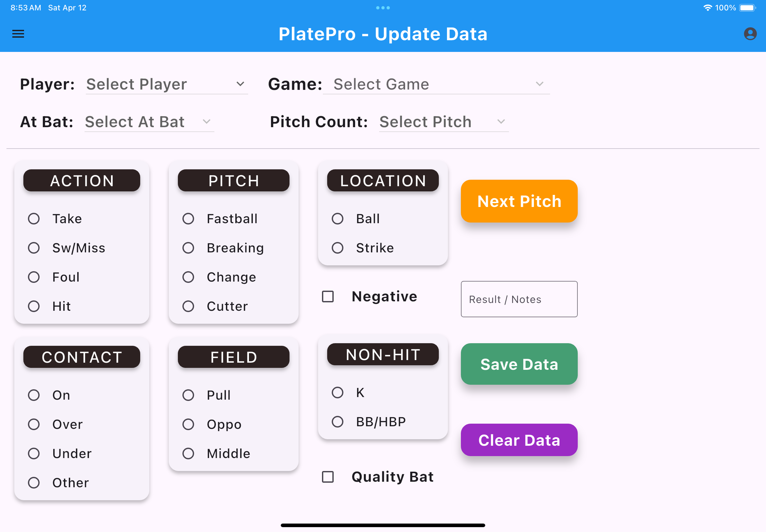766x532 pixels.
Task: Enable the Quality Bat checkbox
Action: [327, 477]
